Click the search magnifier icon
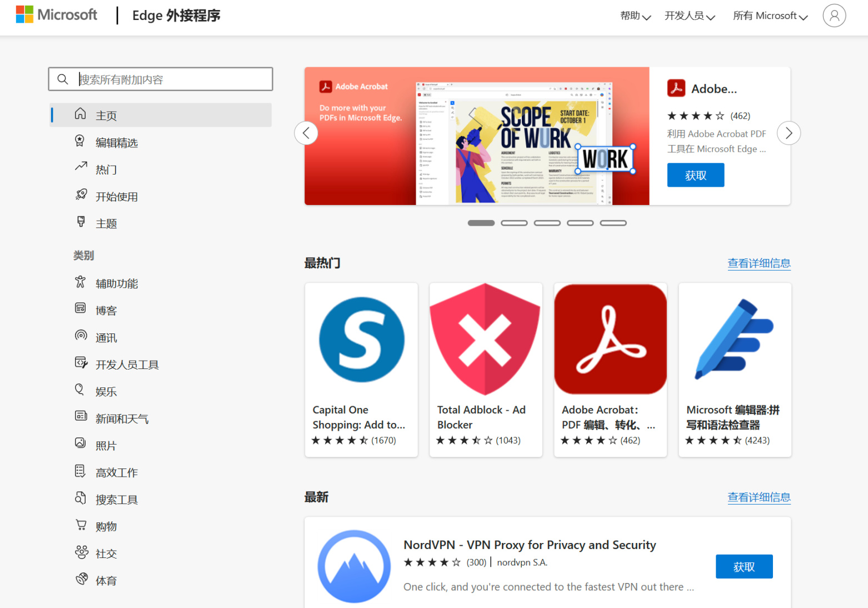This screenshot has width=868, height=608. (63, 79)
